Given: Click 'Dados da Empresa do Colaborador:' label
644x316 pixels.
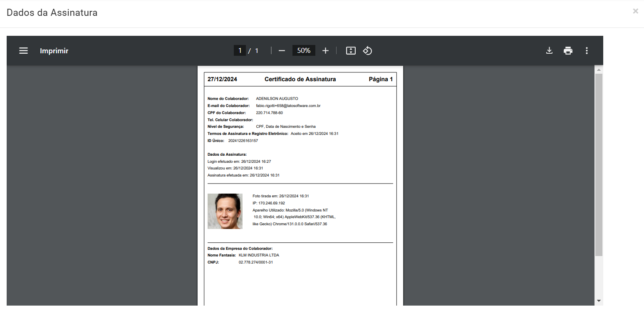Looking at the screenshot, I should click(240, 249).
